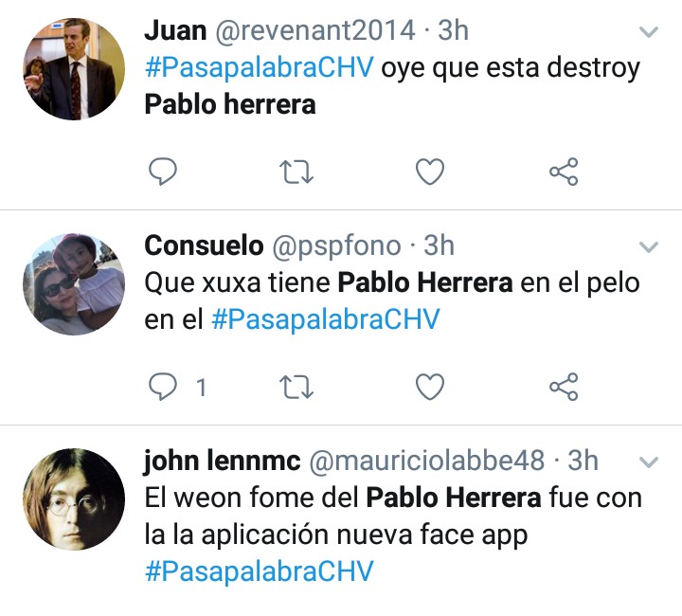Like Juan's tweet with the heart
The image size is (682, 616).
[430, 172]
